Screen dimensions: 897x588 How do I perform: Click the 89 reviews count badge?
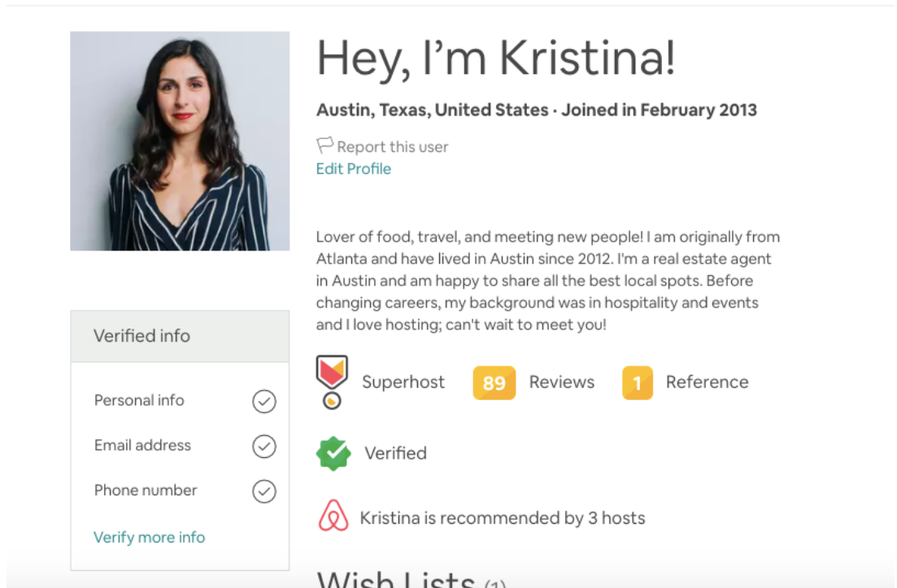tap(494, 383)
